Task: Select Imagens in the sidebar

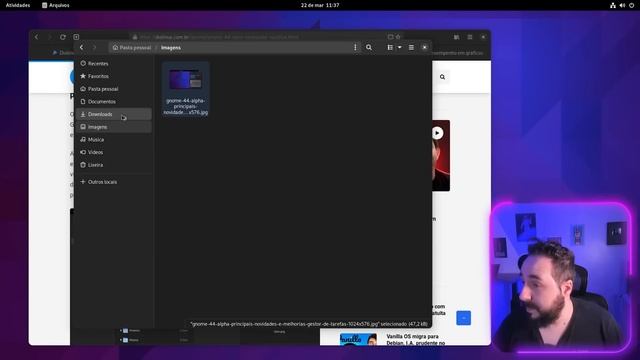Action: click(x=113, y=127)
